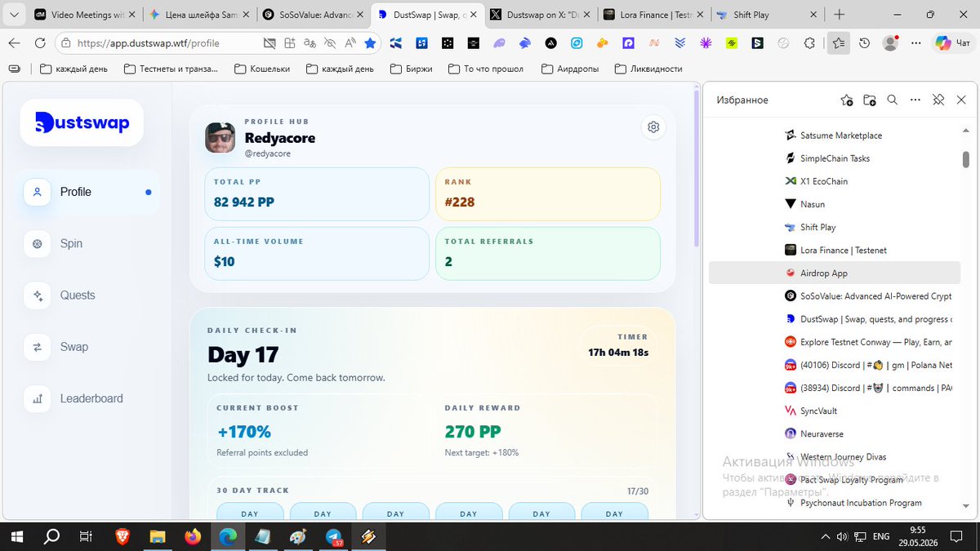Open Satsume Marketplace favorite
This screenshot has height=551, width=980.
coord(835,136)
